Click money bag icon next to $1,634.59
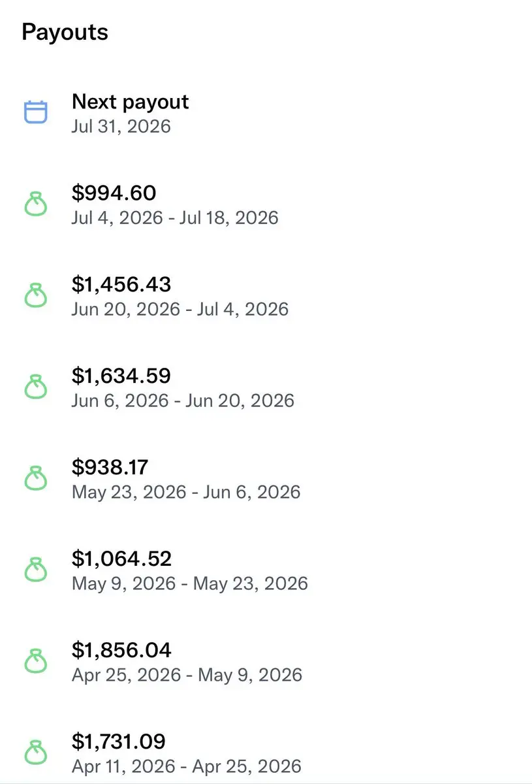 point(36,387)
